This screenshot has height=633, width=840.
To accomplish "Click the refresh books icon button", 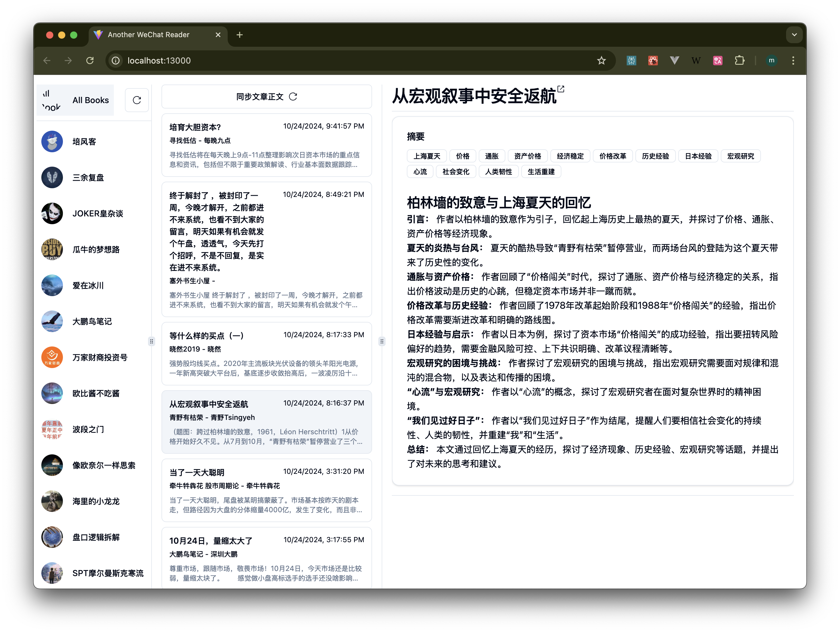I will [137, 100].
